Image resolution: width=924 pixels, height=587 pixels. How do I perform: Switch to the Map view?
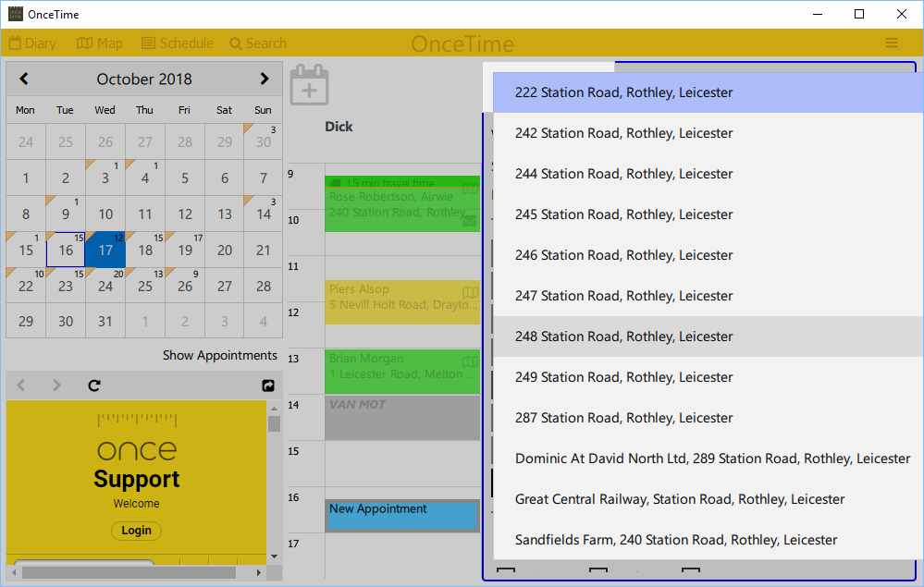100,43
